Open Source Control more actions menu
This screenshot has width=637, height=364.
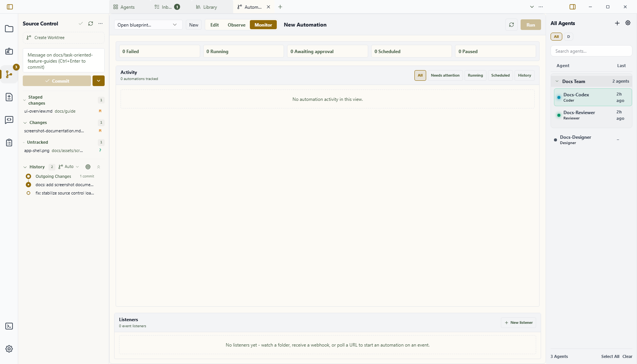[x=100, y=24]
